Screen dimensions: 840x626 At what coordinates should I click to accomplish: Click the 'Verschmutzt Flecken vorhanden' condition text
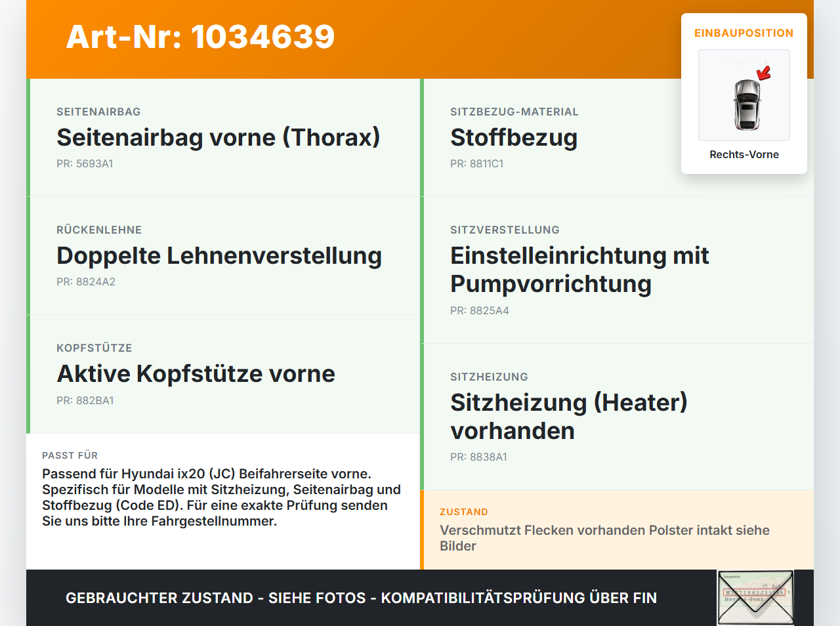pyautogui.click(x=604, y=538)
